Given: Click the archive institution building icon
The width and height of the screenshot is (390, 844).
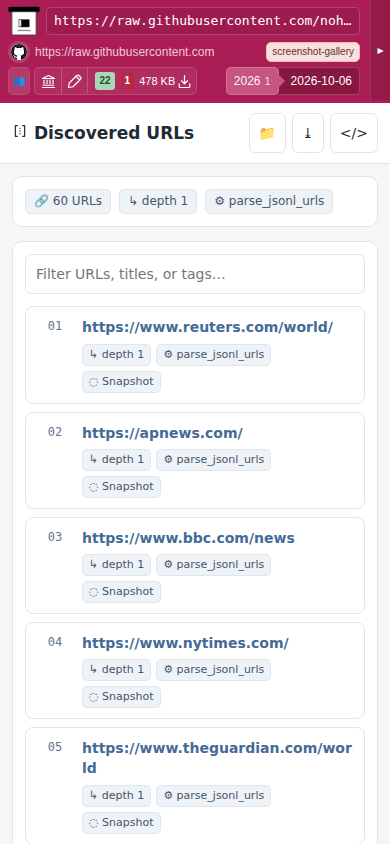Looking at the screenshot, I should (48, 81).
